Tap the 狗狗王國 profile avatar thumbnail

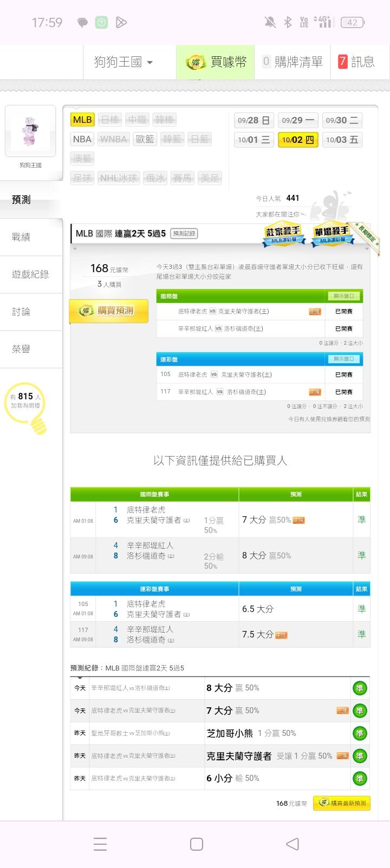[30, 131]
